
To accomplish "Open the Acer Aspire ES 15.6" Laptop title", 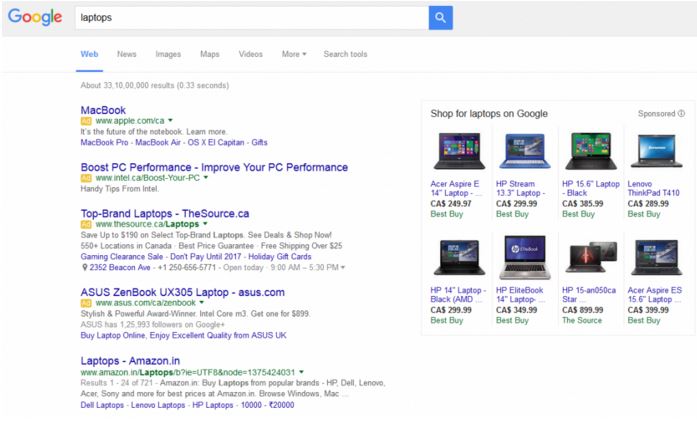I will click(x=655, y=295).
